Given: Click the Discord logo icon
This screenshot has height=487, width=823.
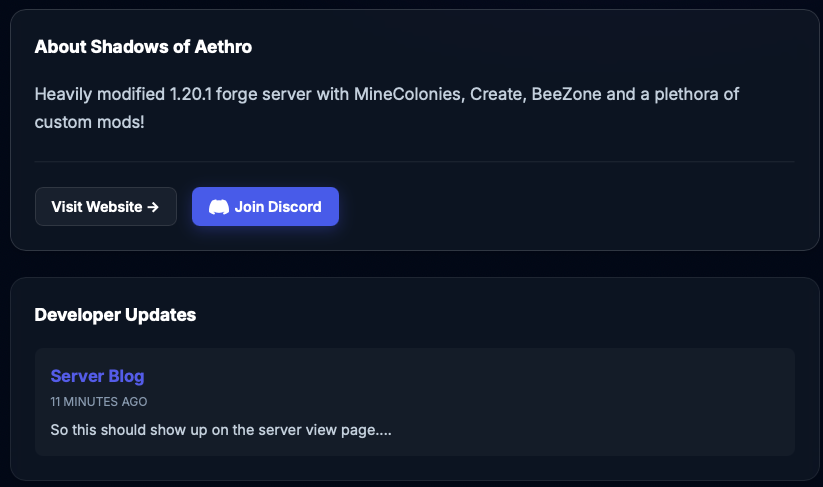Looking at the screenshot, I should pos(219,207).
